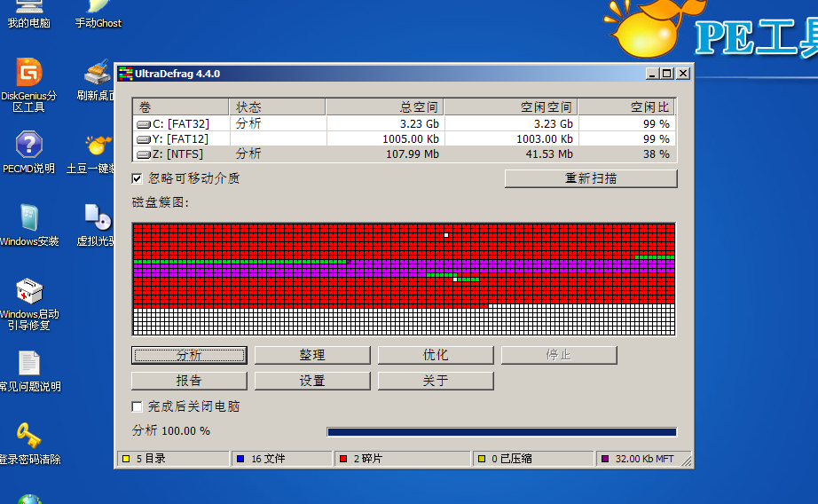Select the Y: [FAT12] volume row
Screen dimensions: 818x504
(x=405, y=138)
